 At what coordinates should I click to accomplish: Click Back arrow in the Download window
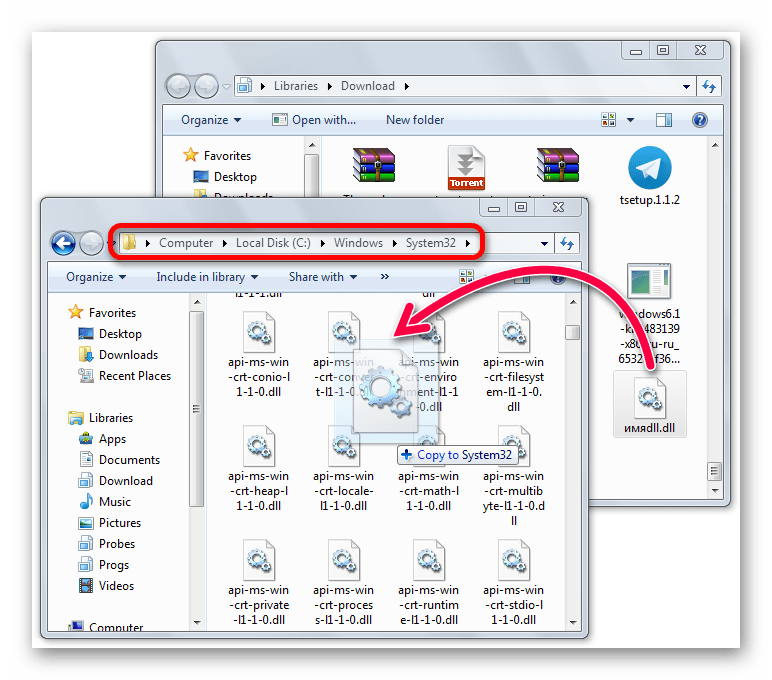(178, 86)
